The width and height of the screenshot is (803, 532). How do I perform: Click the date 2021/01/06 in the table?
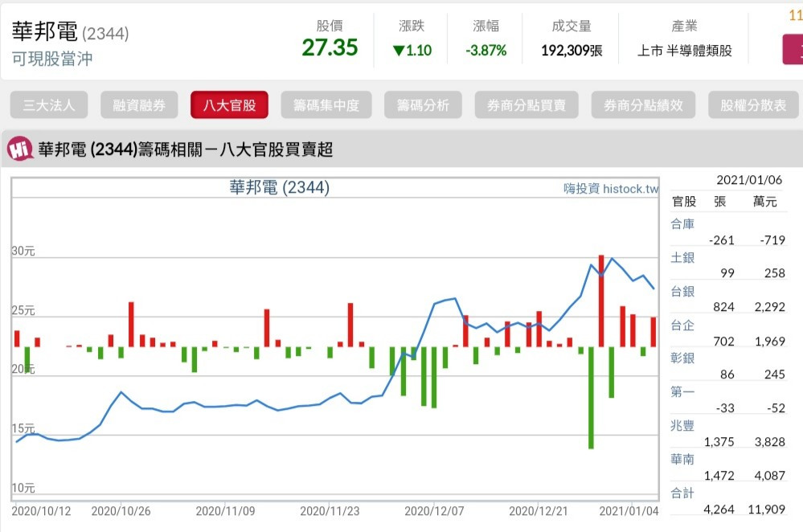coord(749,180)
